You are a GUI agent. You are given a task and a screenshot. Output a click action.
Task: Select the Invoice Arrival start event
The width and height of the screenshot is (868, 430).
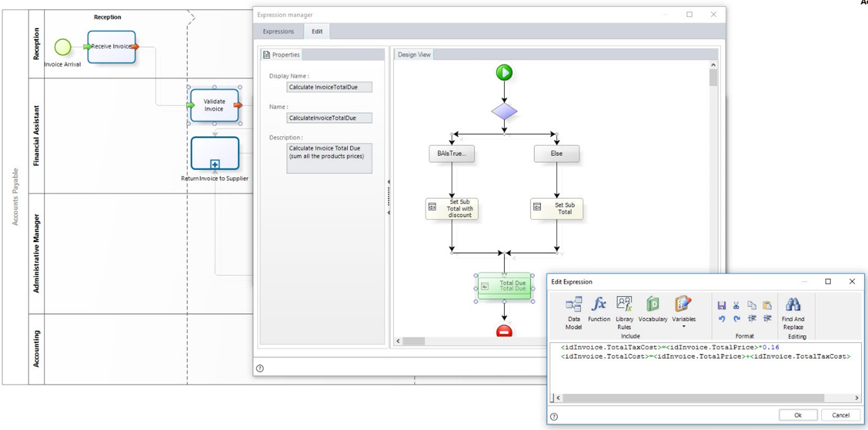click(62, 47)
